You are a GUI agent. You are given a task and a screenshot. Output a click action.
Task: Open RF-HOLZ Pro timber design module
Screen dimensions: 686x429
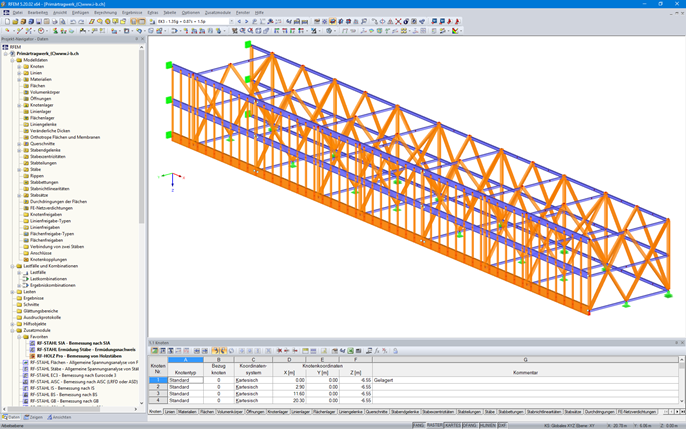click(x=79, y=356)
